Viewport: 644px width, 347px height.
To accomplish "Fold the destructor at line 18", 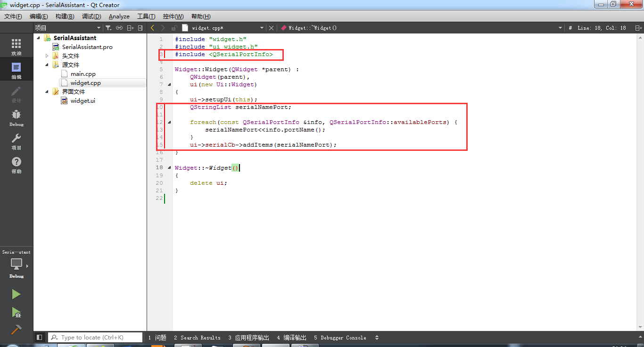I will coord(169,167).
